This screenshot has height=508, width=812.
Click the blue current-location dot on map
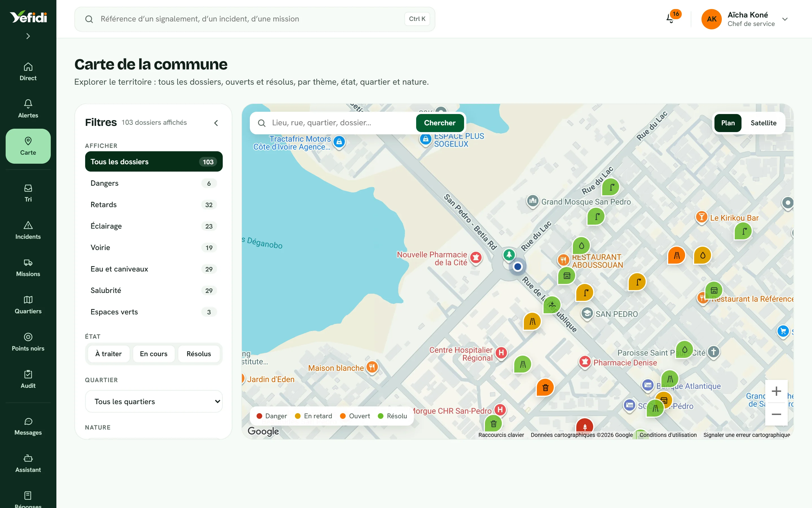click(518, 266)
